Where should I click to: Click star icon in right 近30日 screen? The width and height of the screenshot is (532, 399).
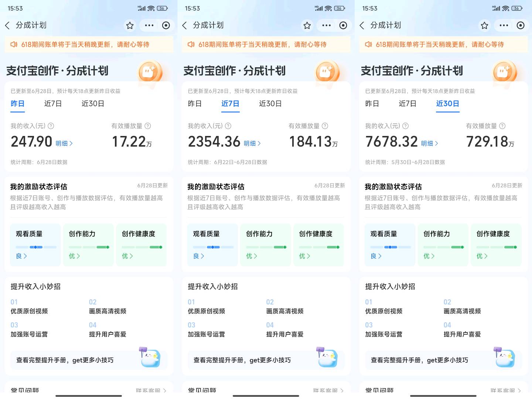click(x=484, y=25)
